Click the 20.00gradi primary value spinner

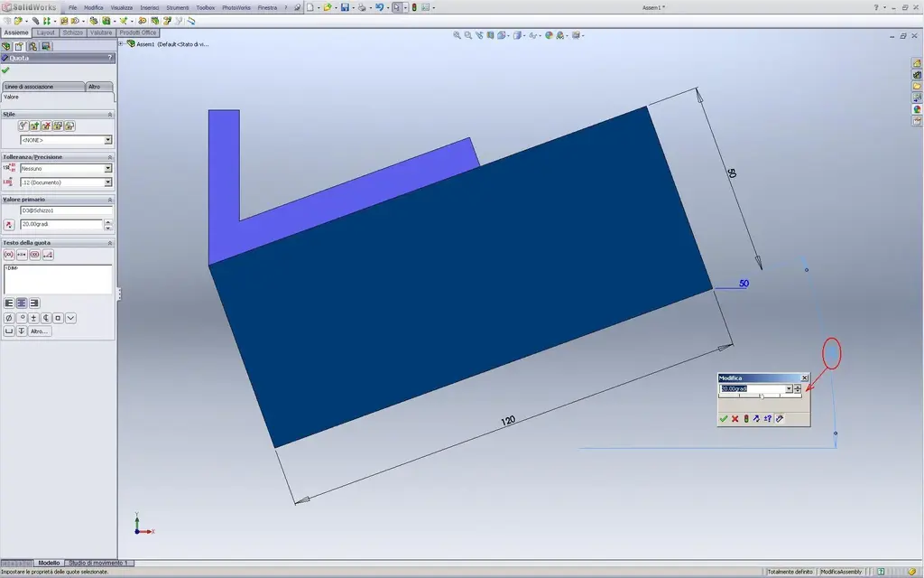[x=108, y=225]
